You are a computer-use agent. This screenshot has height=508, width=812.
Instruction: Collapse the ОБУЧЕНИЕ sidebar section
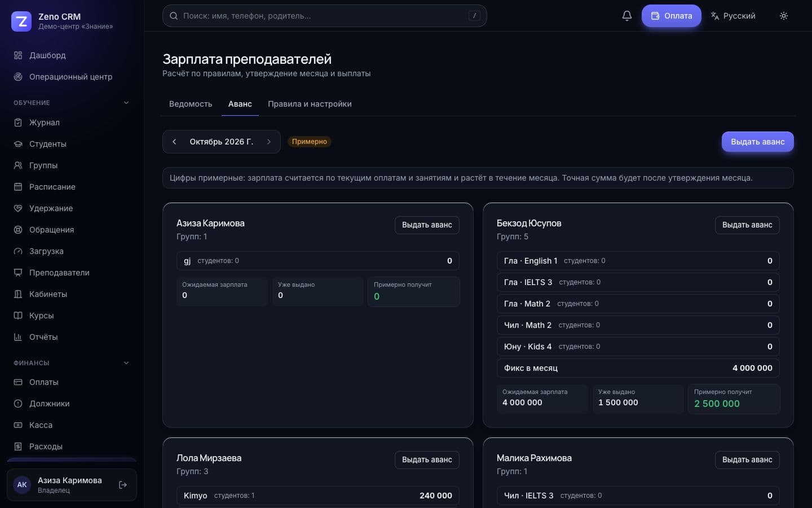tap(126, 103)
